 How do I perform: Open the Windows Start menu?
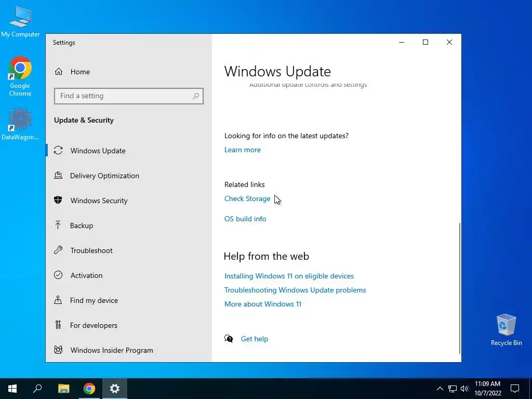point(12,389)
